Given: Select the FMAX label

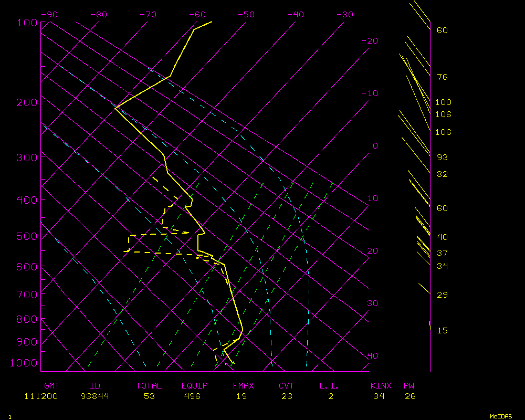Looking at the screenshot, I should (243, 386).
